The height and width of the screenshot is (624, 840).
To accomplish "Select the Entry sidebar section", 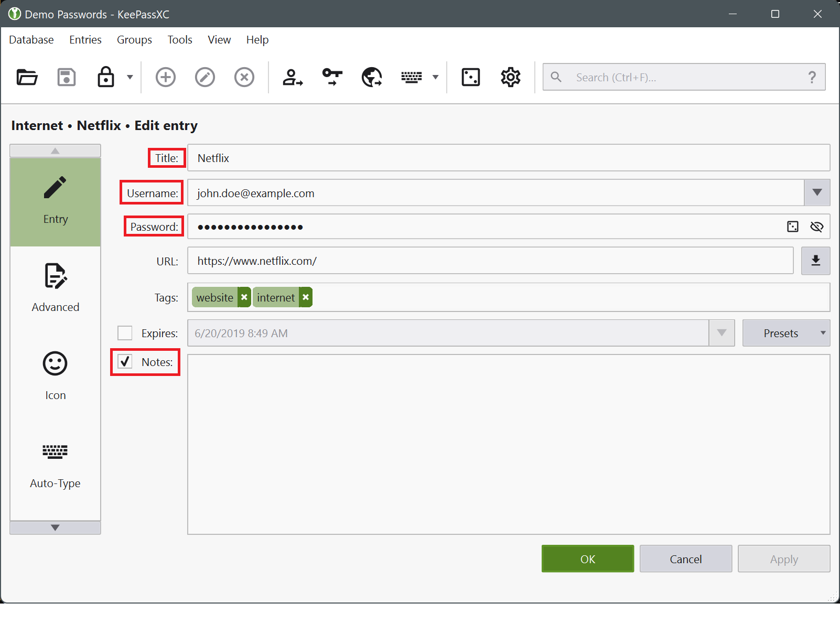I will coord(55,202).
